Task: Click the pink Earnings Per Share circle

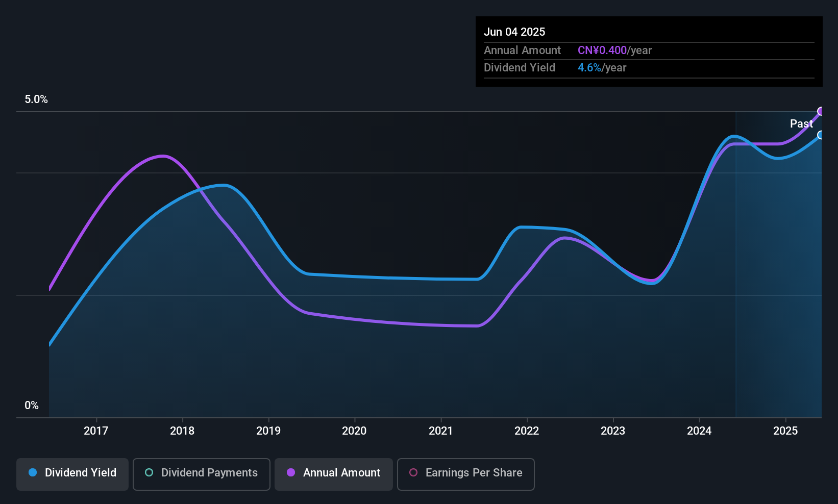Action: 413,472
